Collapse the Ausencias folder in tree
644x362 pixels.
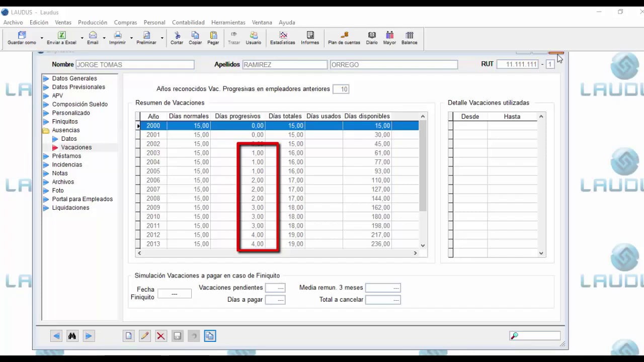[x=46, y=130]
